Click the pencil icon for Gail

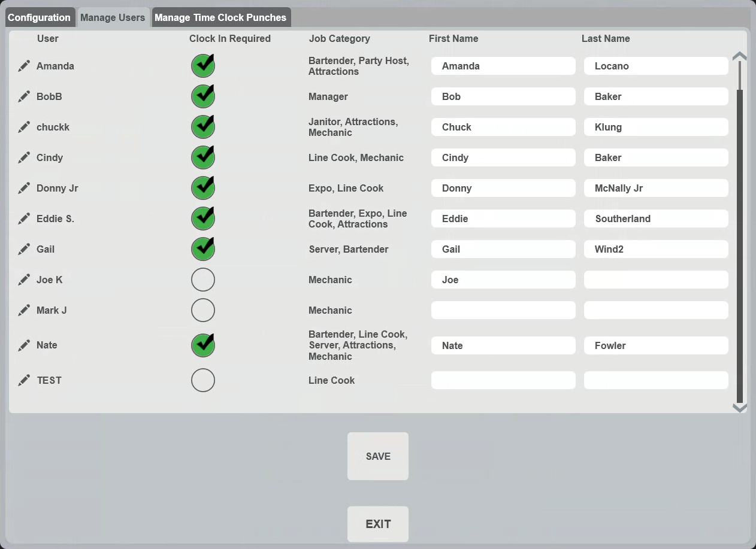click(x=24, y=249)
